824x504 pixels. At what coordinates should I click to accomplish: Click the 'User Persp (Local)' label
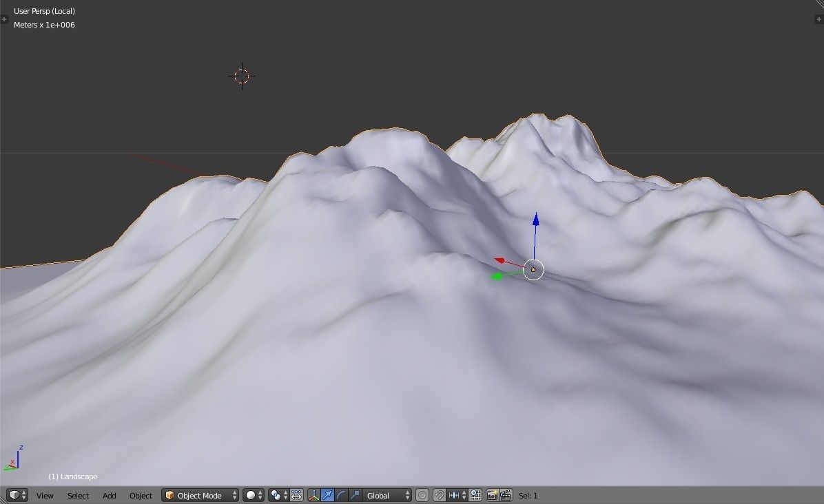tap(44, 11)
